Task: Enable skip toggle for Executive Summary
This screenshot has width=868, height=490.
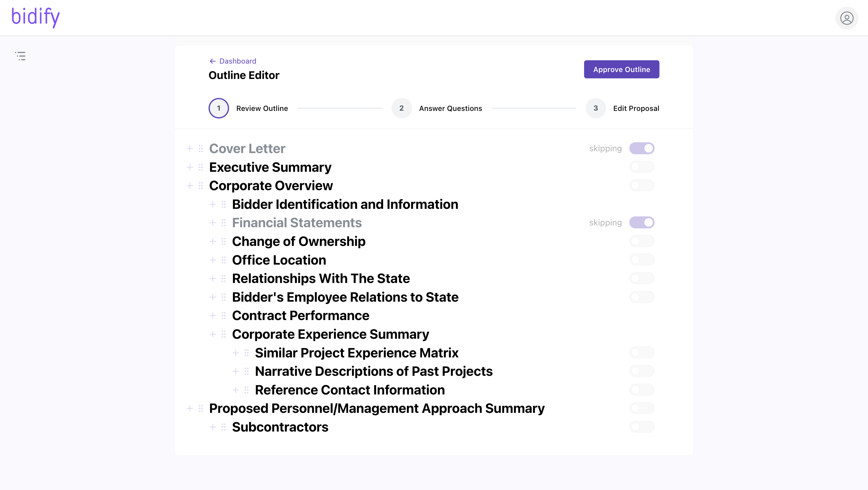Action: tap(642, 167)
